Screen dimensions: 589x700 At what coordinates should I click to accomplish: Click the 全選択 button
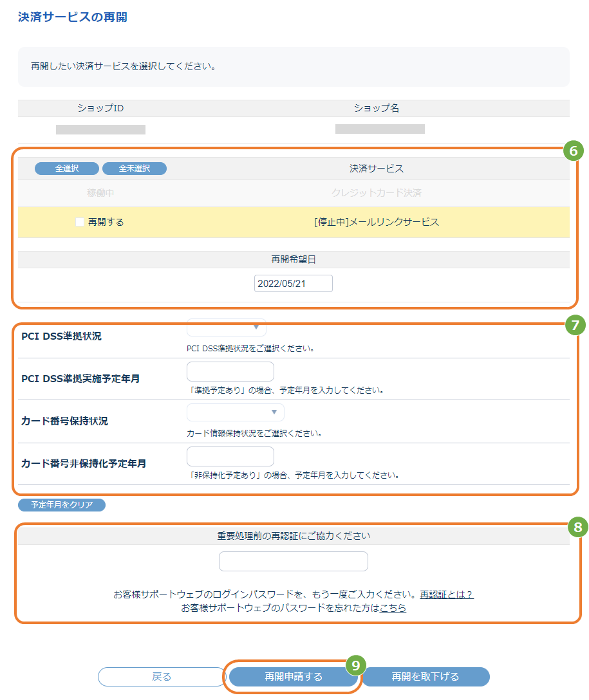67,169
